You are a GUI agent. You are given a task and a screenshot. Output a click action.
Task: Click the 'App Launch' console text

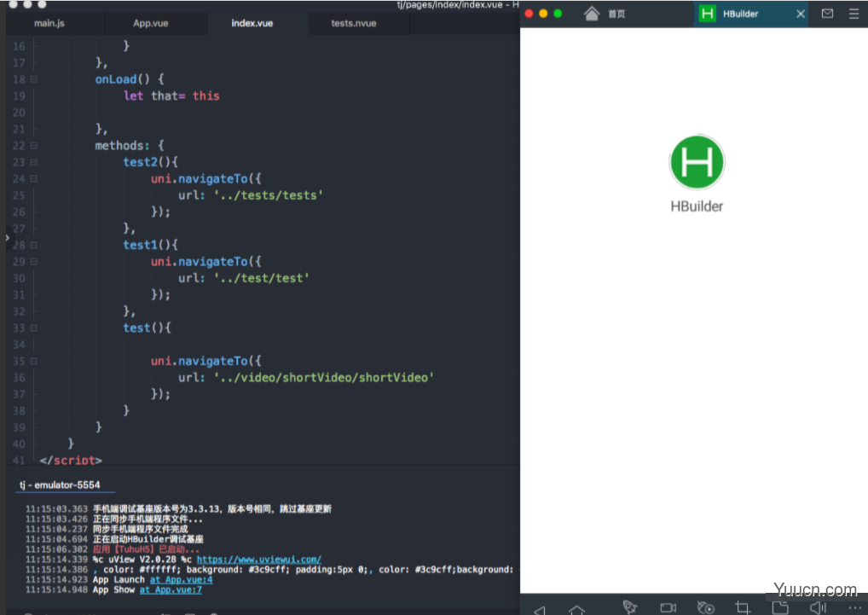point(119,579)
